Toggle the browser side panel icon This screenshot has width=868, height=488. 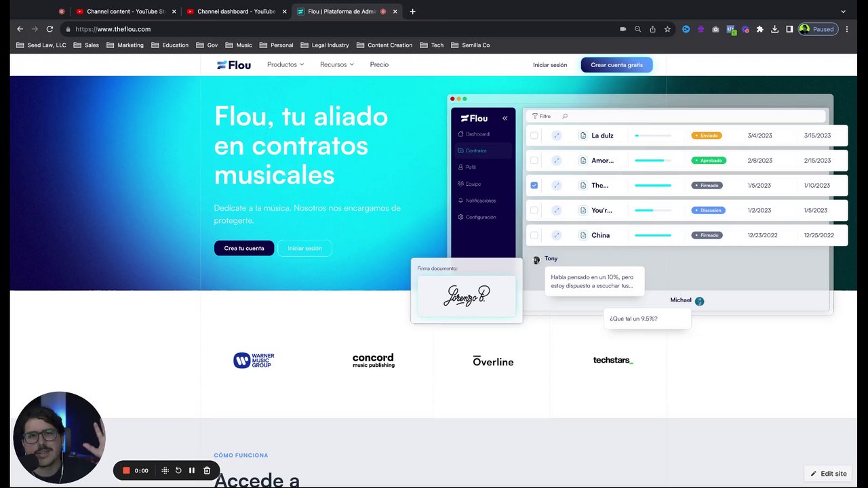[789, 29]
